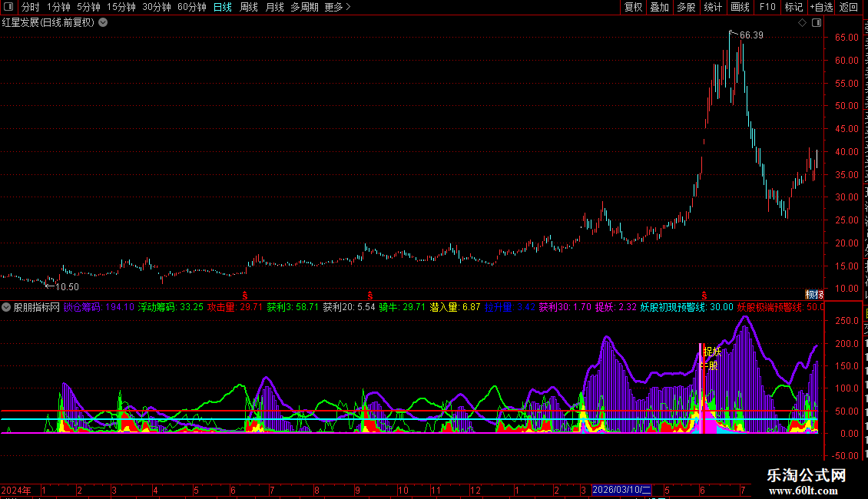Viewport: 868px width, 499px height.
Task: Open the 统计 statistics tool
Action: coord(713,7)
